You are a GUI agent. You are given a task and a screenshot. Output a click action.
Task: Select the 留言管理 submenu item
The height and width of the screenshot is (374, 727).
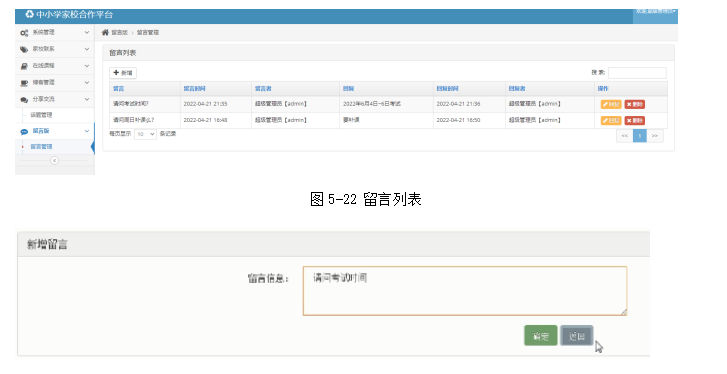(41, 146)
